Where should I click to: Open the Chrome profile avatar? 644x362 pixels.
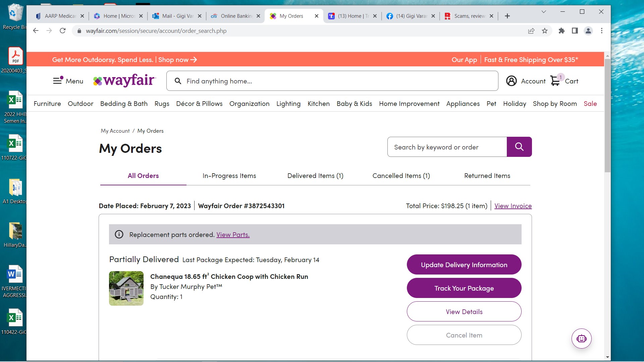click(588, 31)
